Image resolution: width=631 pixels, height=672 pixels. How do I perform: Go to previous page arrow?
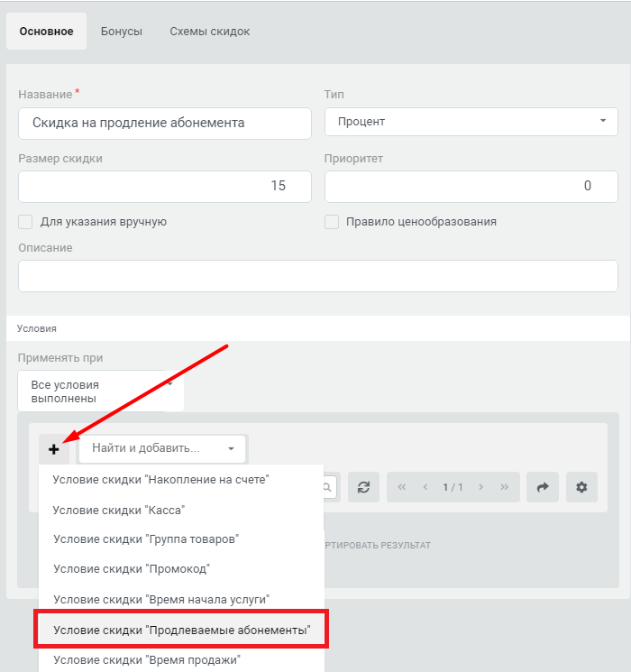pos(425,487)
